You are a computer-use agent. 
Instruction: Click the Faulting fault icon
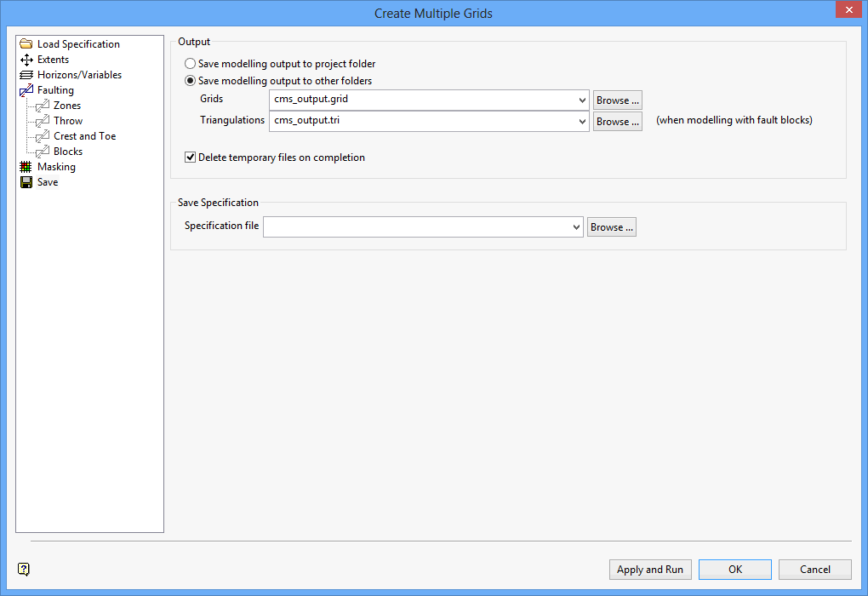pyautogui.click(x=25, y=89)
